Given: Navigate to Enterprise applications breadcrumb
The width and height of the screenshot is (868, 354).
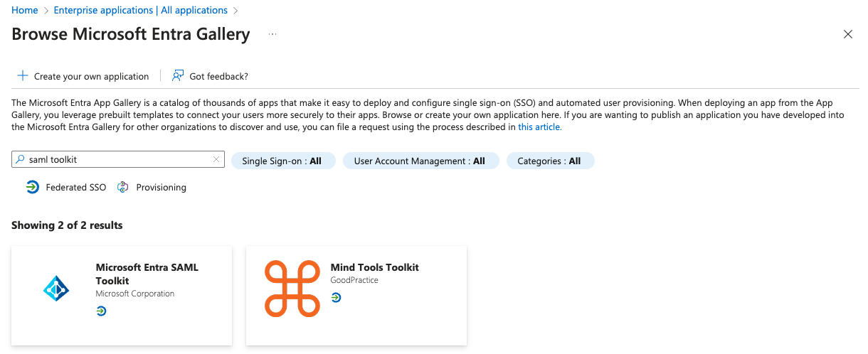Looking at the screenshot, I should pyautogui.click(x=141, y=10).
